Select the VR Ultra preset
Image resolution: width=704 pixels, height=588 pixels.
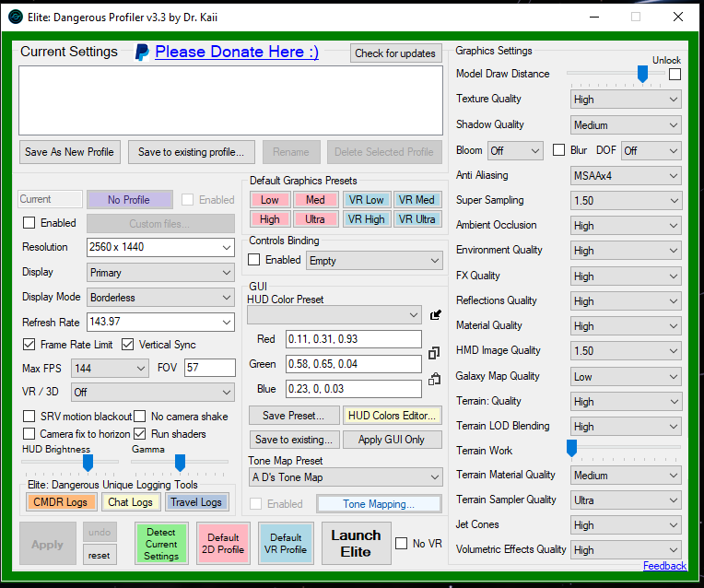(x=417, y=219)
